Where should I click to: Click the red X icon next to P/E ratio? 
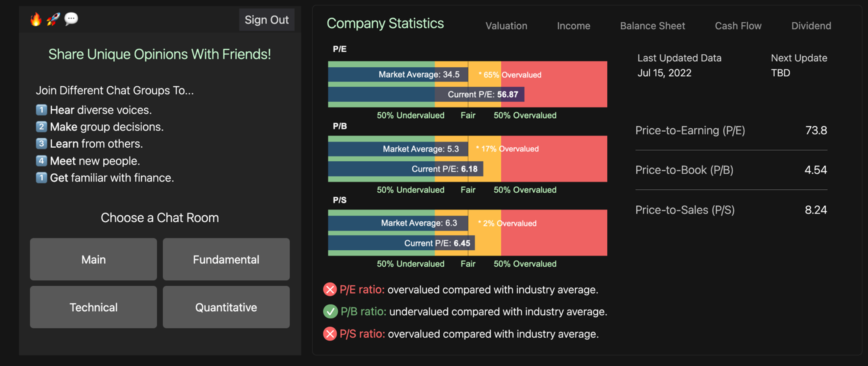tap(329, 289)
